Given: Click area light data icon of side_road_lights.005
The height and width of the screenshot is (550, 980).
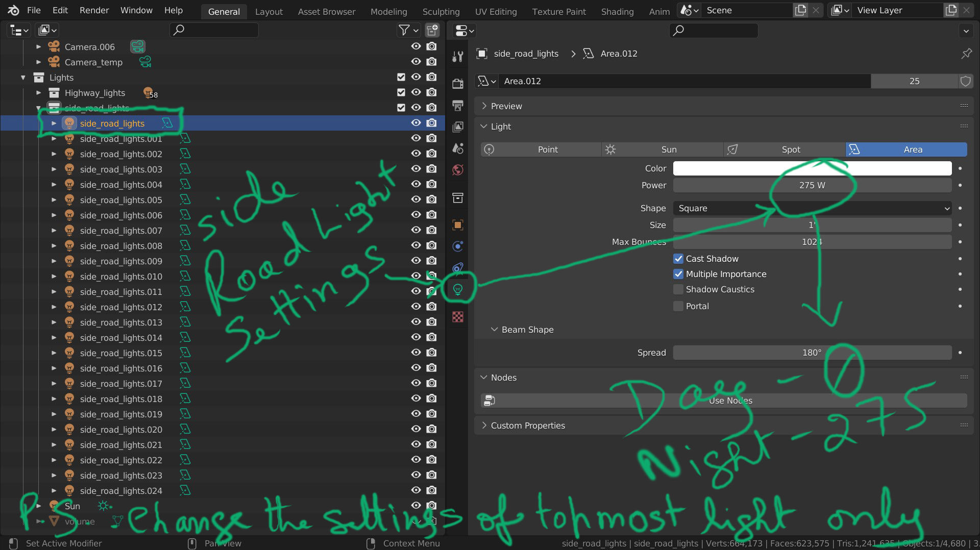Looking at the screenshot, I should pyautogui.click(x=185, y=200).
